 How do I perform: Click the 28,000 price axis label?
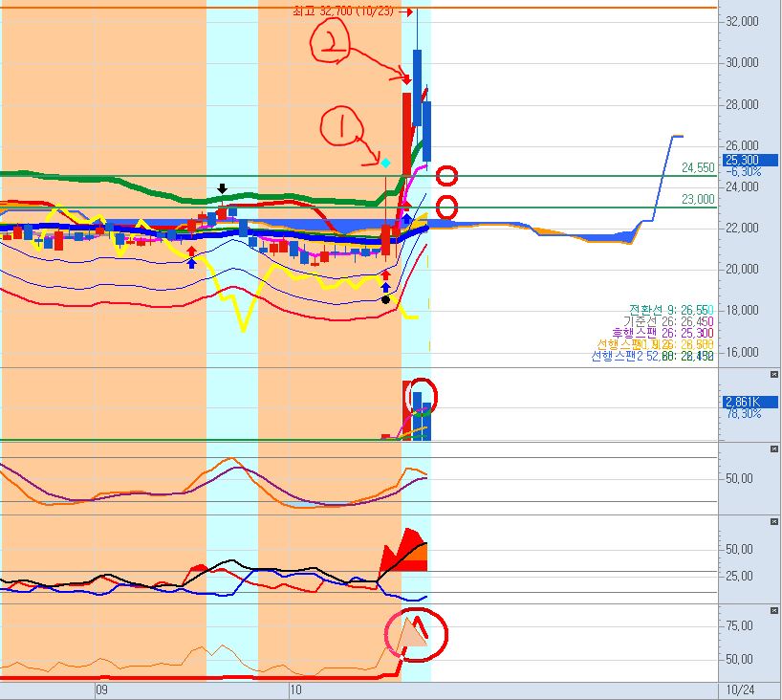[742, 104]
